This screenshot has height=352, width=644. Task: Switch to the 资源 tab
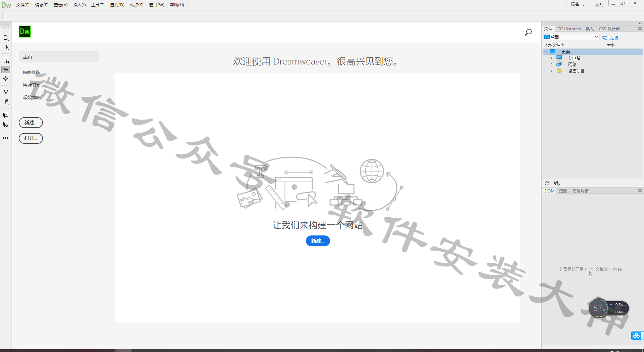click(563, 191)
